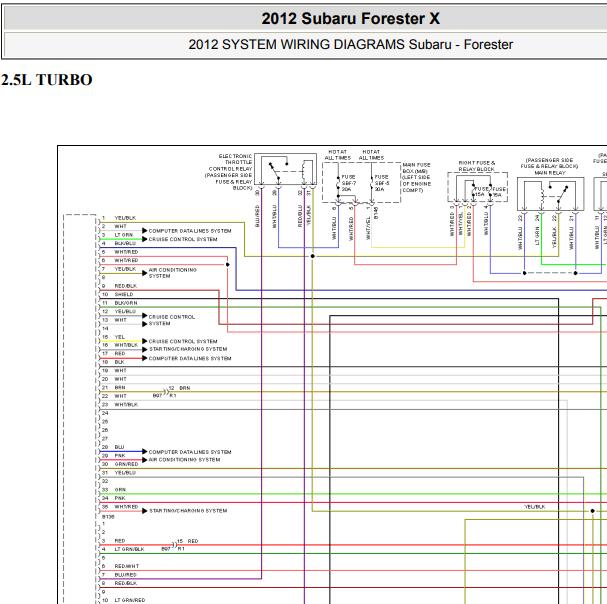607x604 pixels.
Task: Click the pin 28 "BLU" label
Action: pyautogui.click(x=119, y=447)
